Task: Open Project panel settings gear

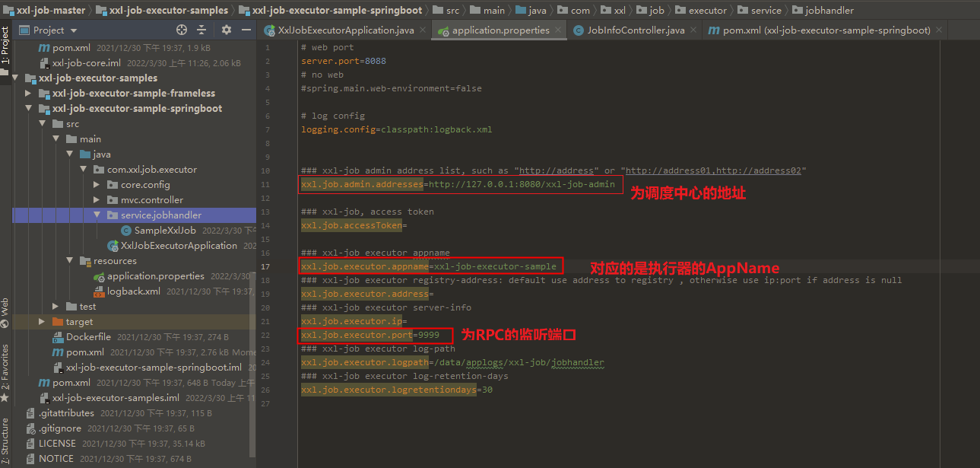Action: pyautogui.click(x=227, y=30)
